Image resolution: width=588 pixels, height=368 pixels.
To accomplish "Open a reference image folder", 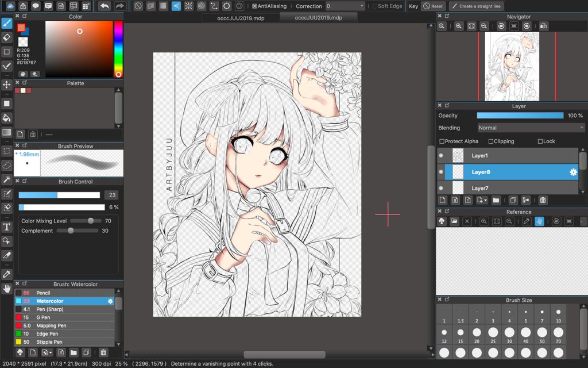I will 454,221.
